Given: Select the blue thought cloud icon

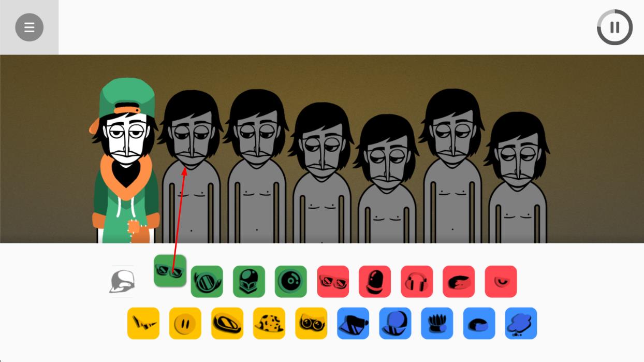Looking at the screenshot, I should pyautogui.click(x=521, y=324).
